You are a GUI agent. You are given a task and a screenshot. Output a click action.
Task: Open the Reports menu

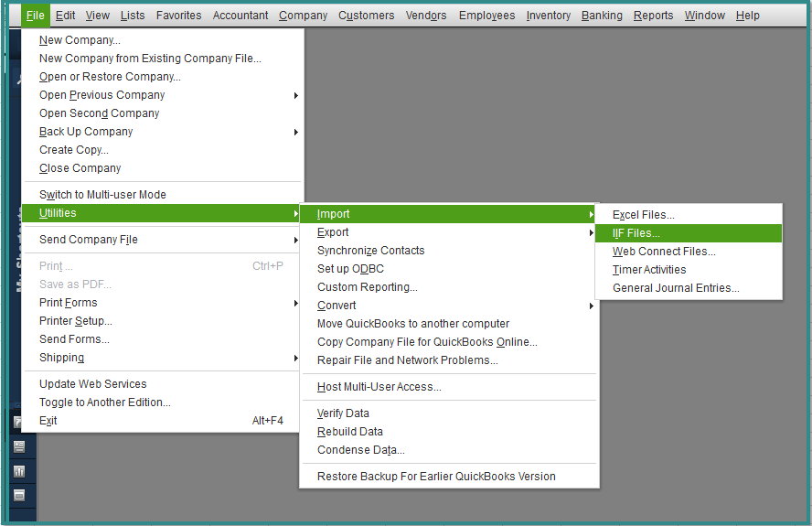(653, 16)
